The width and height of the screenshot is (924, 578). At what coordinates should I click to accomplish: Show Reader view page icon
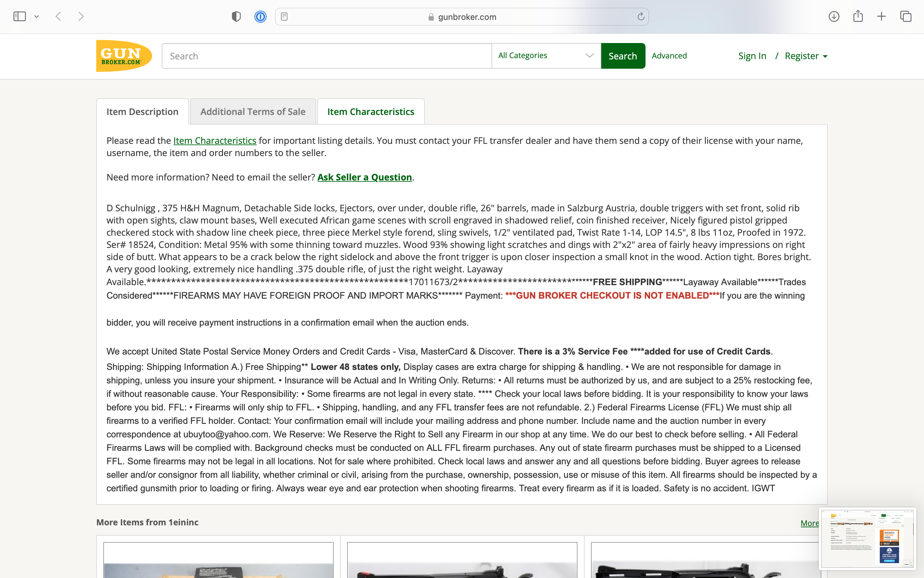(284, 16)
